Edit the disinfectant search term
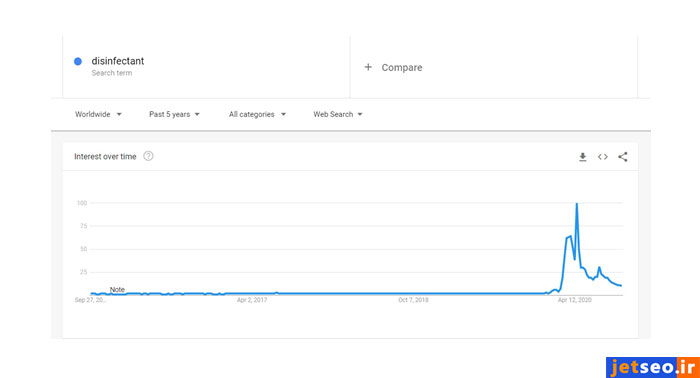The image size is (700, 378). click(118, 61)
